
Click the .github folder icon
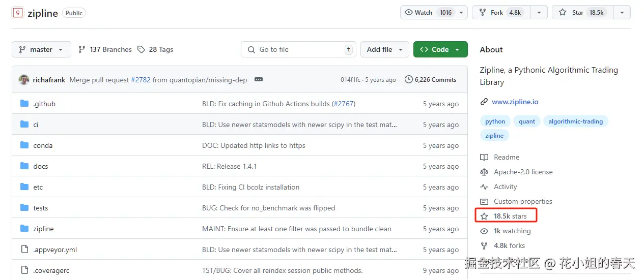pyautogui.click(x=24, y=104)
